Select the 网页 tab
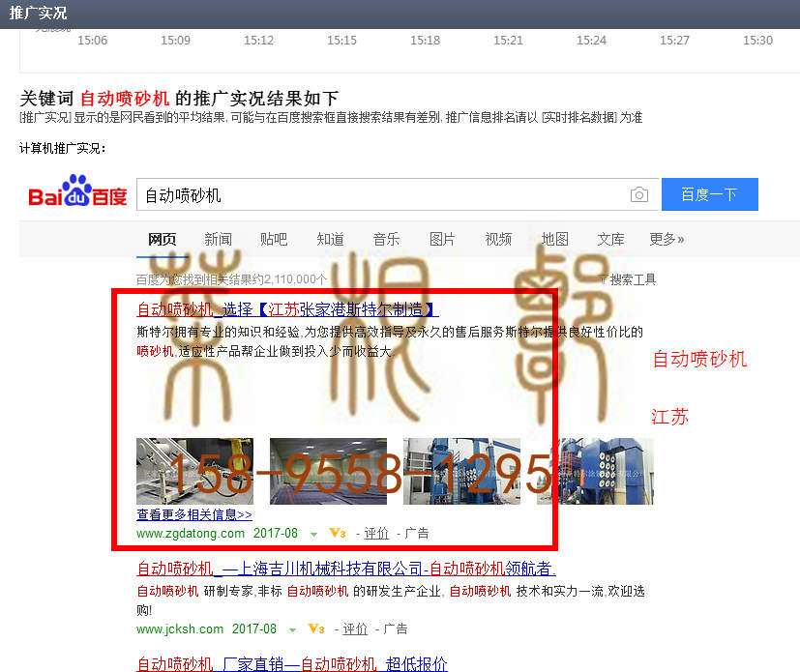The width and height of the screenshot is (800, 672). [x=162, y=239]
